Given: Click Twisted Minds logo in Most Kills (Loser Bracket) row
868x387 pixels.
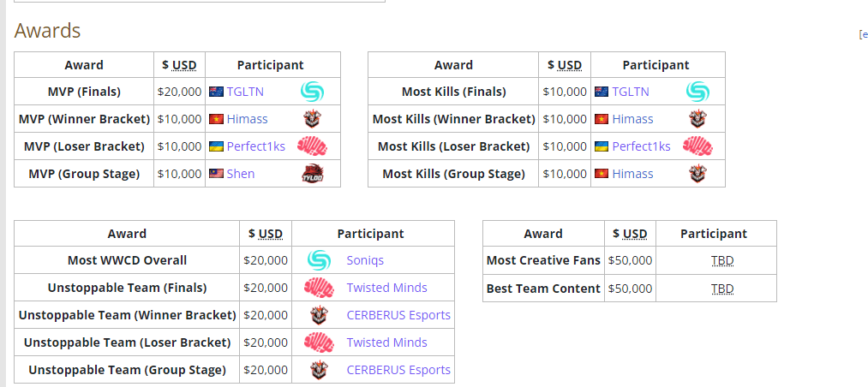Looking at the screenshot, I should point(697,146).
